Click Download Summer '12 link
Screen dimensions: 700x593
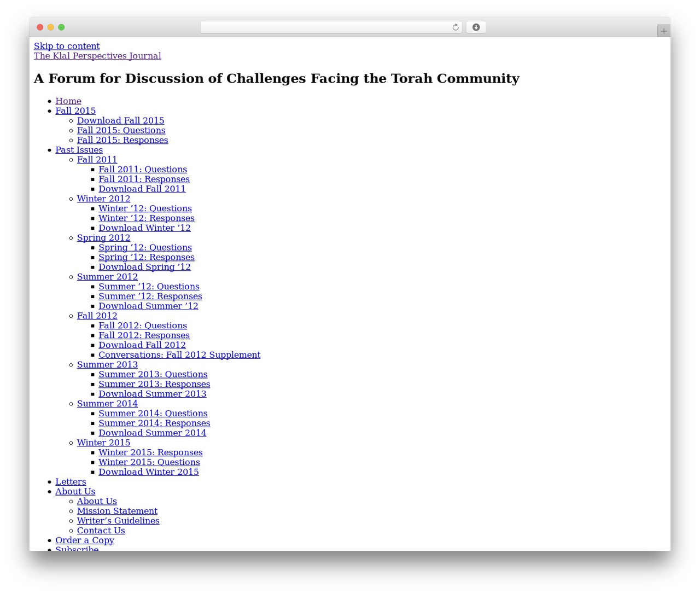149,306
